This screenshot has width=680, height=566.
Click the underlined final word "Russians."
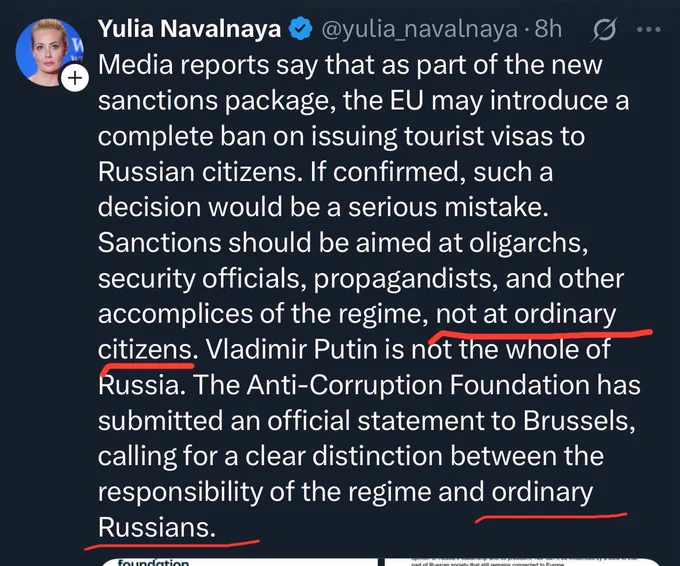157,528
